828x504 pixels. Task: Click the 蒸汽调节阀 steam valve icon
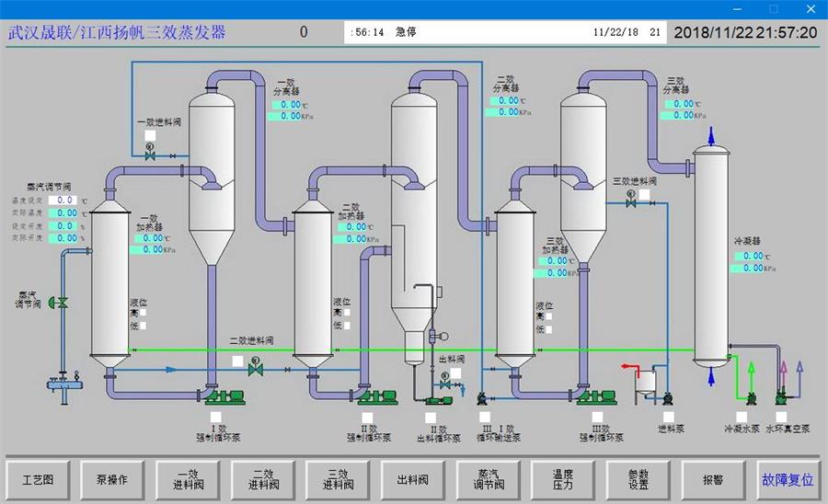[x=61, y=302]
